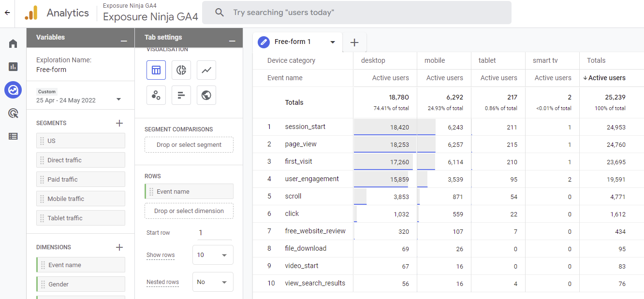The image size is (644, 299).
Task: Open Advertising icon in sidebar
Action: pos(13,114)
